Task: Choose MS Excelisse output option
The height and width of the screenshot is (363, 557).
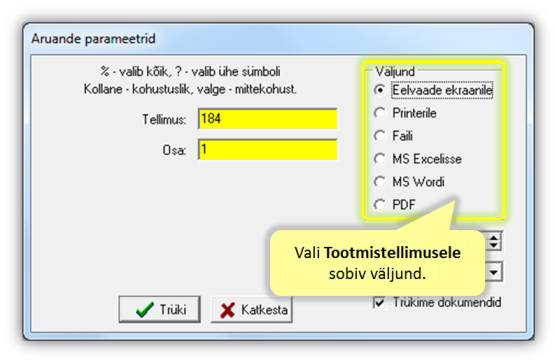Action: [380, 159]
